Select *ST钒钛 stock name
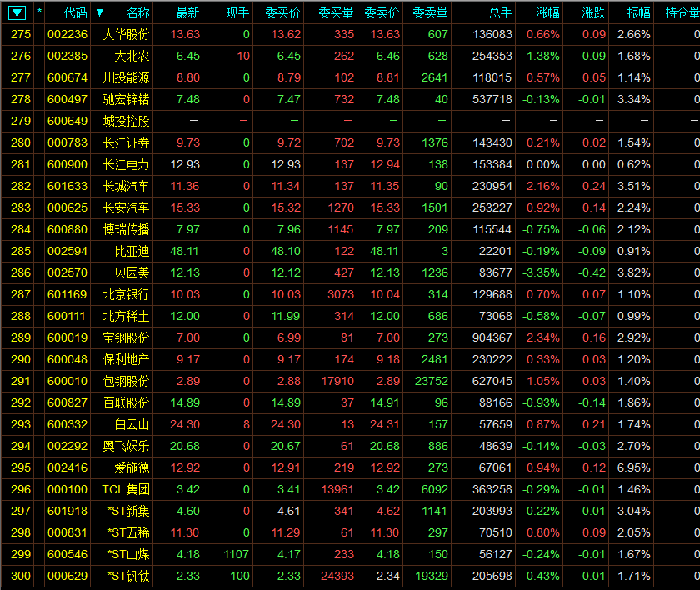 tap(128, 576)
